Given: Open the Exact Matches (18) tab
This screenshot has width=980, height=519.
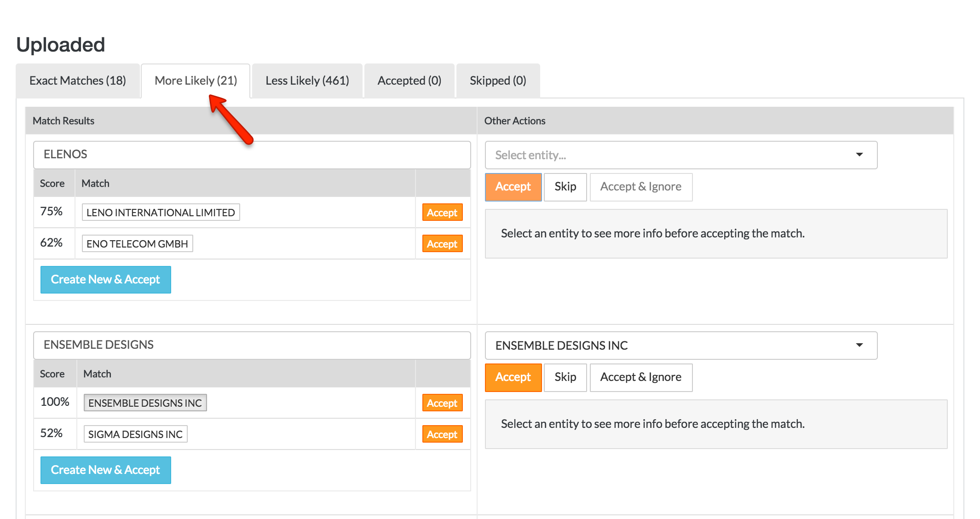Looking at the screenshot, I should pos(78,81).
